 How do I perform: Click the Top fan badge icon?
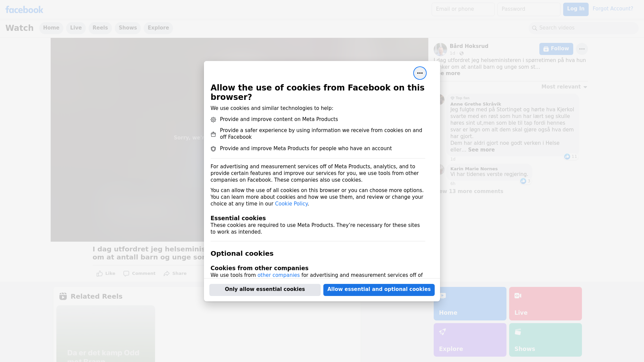click(452, 98)
